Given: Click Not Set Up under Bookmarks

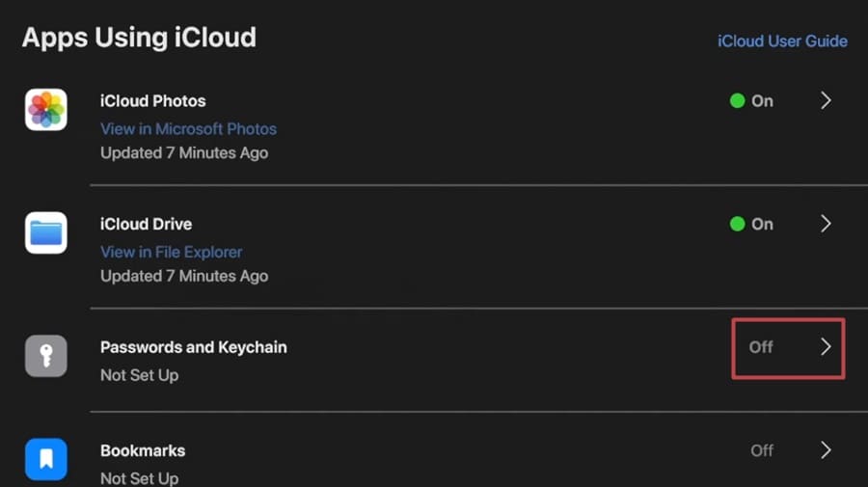Looking at the screenshot, I should (x=140, y=478).
